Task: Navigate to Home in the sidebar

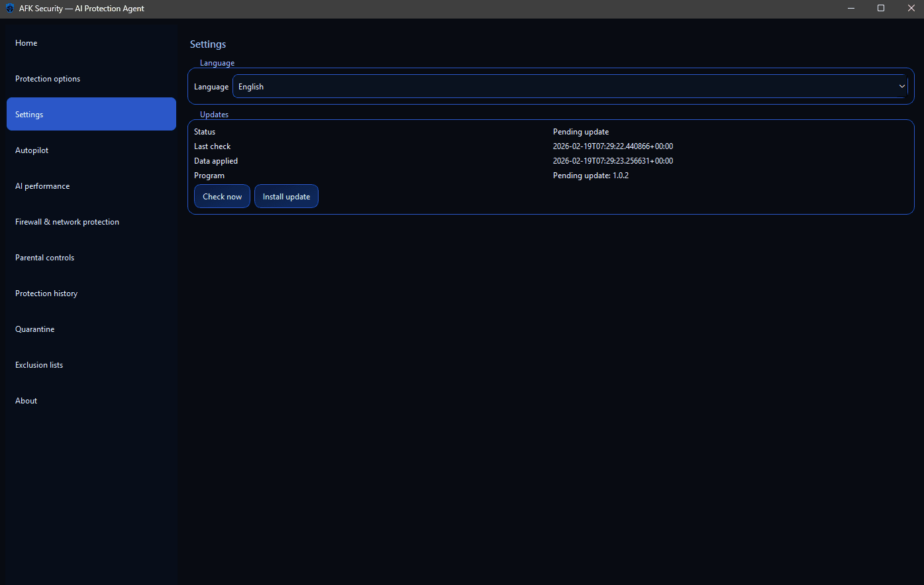Action: 26,42
